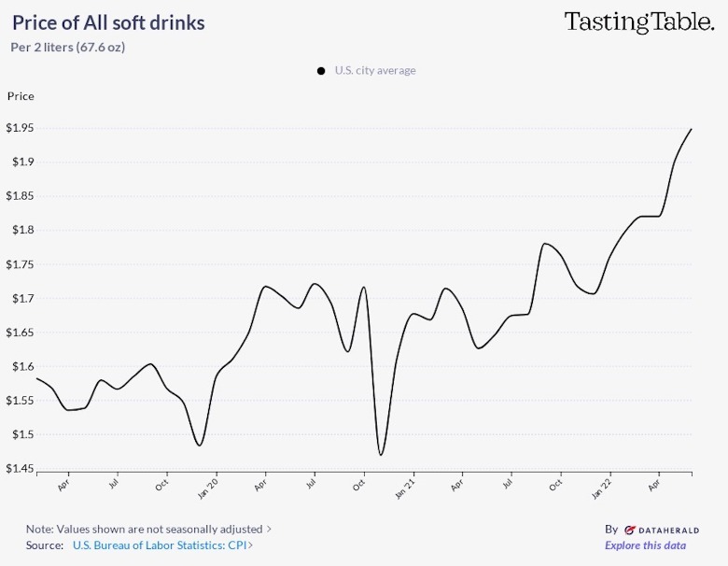Open the DataHerald logo
Image resolution: width=728 pixels, height=566 pixels.
[x=660, y=529]
